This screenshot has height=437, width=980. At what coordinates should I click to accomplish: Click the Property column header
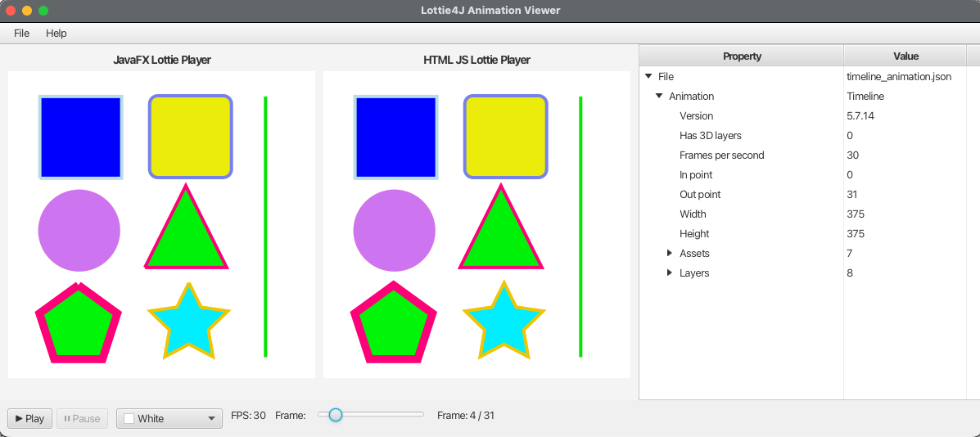click(x=742, y=56)
